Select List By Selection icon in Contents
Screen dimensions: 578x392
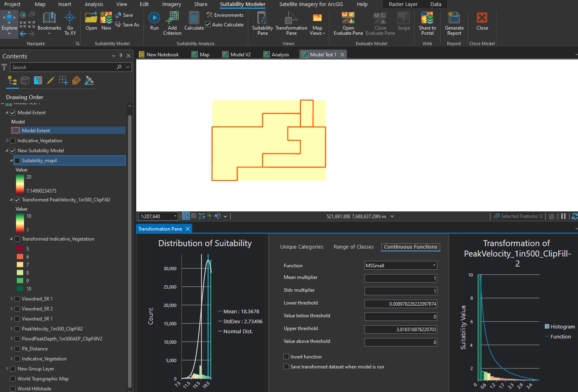click(38, 80)
